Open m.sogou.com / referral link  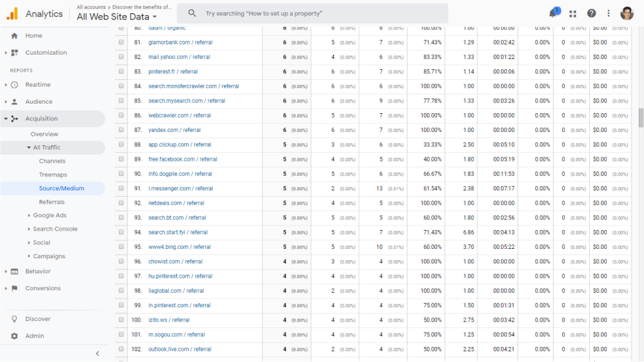point(177,334)
